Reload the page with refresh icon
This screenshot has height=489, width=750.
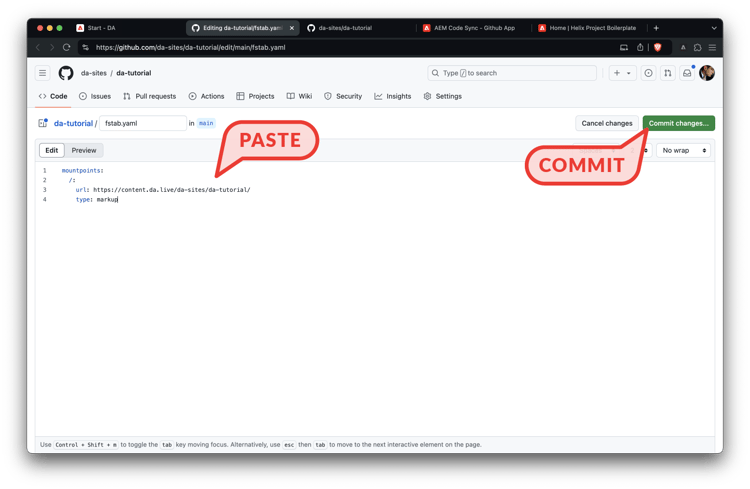[x=66, y=47]
